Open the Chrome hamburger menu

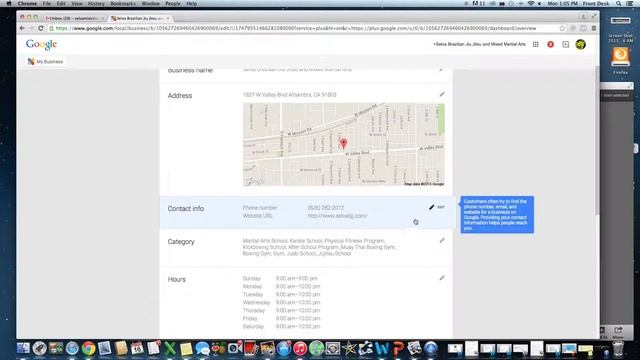[594, 28]
